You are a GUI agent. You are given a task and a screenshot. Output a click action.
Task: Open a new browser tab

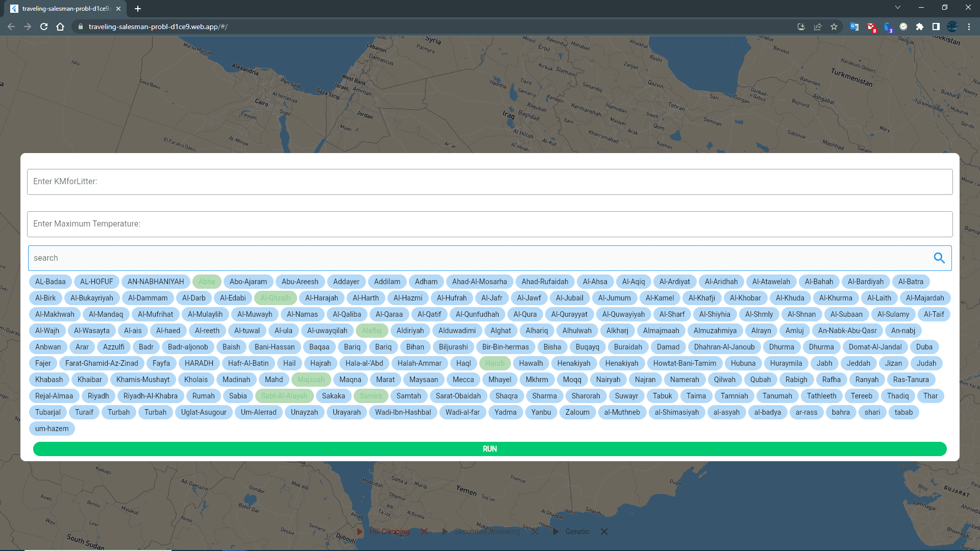click(138, 9)
